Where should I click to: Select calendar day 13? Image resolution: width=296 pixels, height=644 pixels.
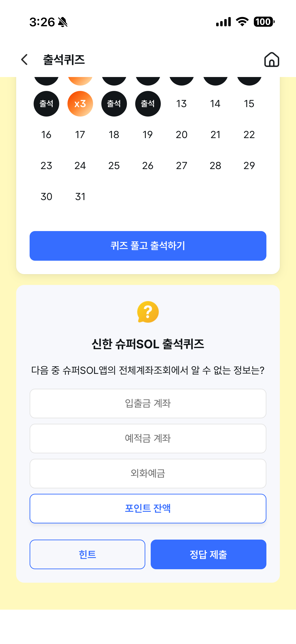[181, 104]
